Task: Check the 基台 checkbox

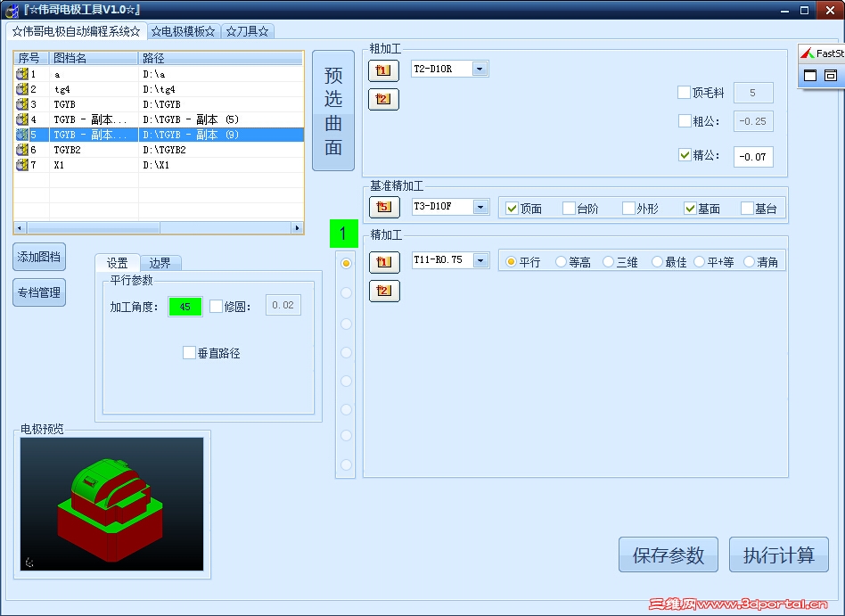Action: [747, 208]
